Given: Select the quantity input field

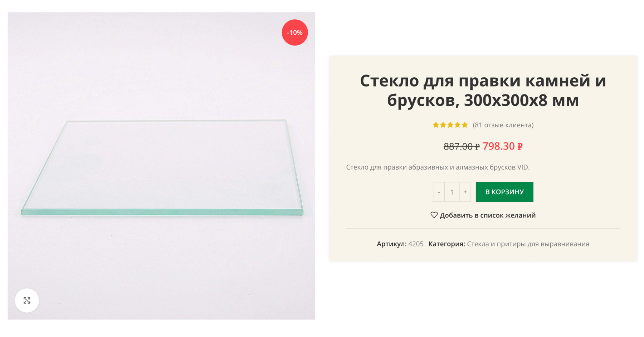Looking at the screenshot, I should [452, 192].
